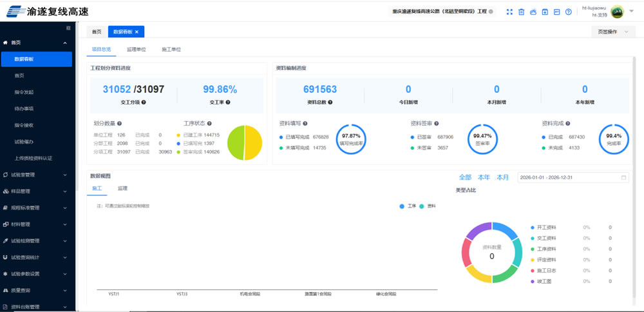Screen dimensions: 644x312
Task: Switch to the 监理单位 tab
Action: click(x=136, y=49)
